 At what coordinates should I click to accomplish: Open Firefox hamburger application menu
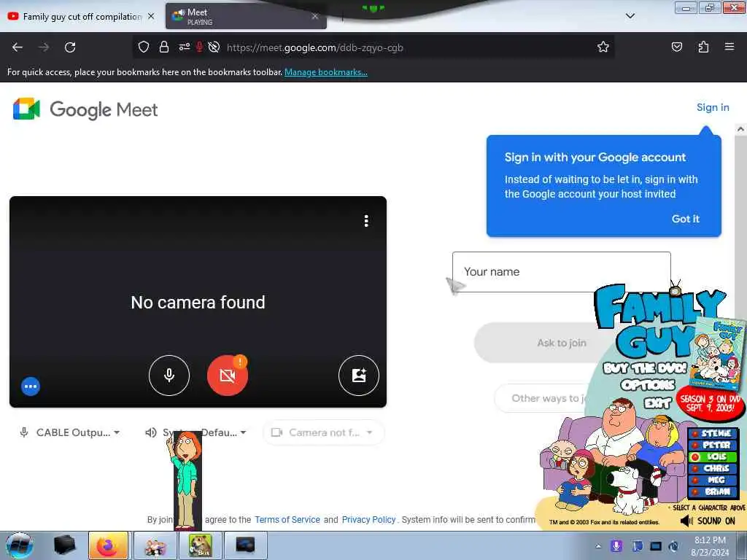(729, 47)
